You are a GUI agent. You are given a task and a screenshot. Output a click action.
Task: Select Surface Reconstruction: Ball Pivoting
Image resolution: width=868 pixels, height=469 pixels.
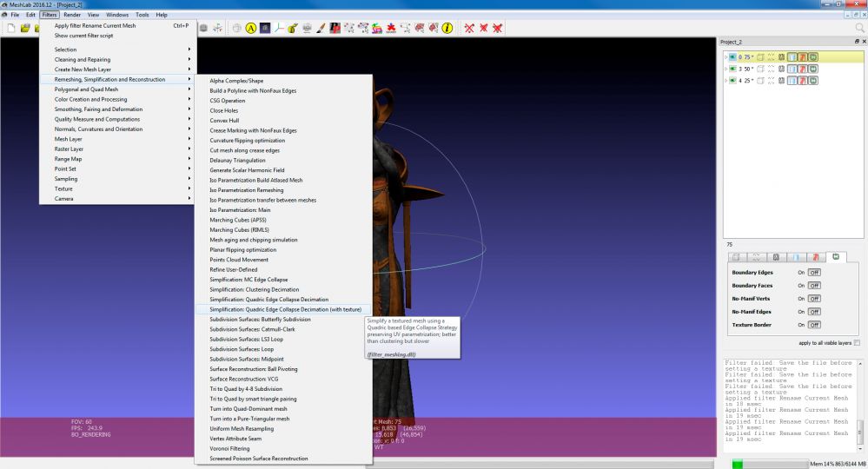(283, 369)
